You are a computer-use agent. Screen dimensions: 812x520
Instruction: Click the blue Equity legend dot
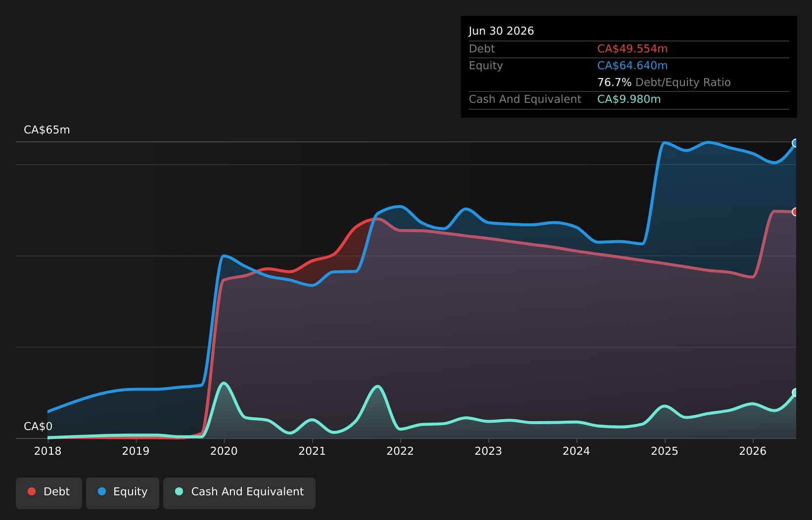(x=102, y=491)
